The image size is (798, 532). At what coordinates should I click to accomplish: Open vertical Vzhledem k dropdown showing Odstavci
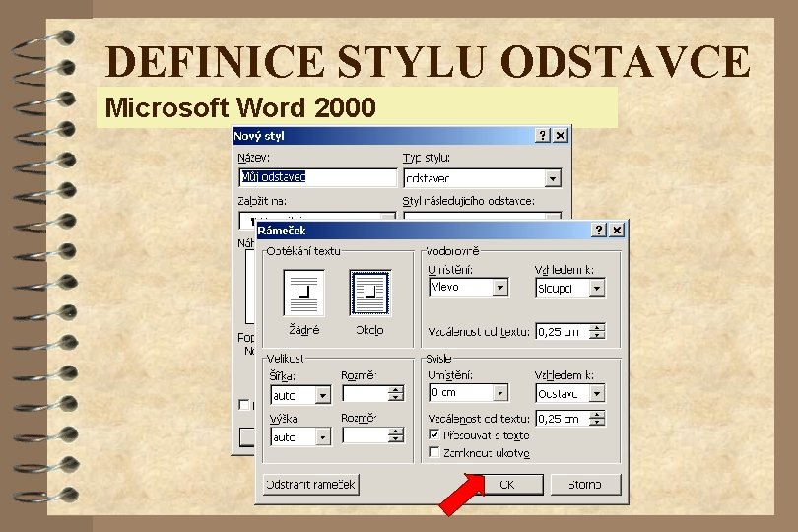pyautogui.click(x=596, y=393)
